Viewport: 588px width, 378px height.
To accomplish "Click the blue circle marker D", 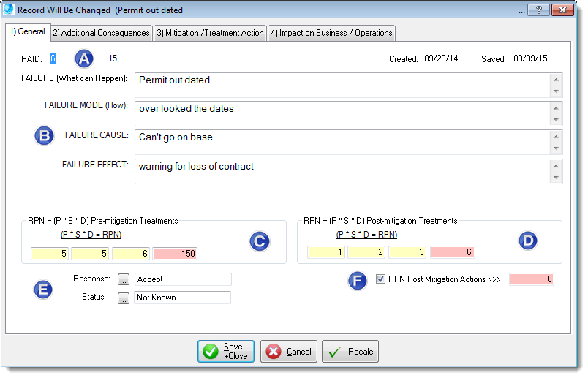I will (527, 241).
